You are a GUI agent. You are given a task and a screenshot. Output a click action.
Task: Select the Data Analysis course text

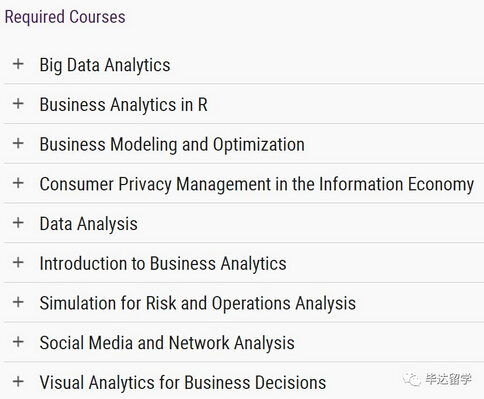tap(88, 224)
